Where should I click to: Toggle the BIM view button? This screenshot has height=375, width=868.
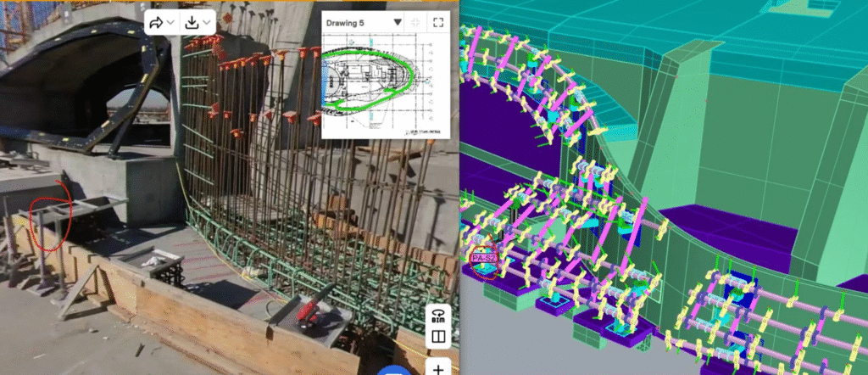[438, 314]
